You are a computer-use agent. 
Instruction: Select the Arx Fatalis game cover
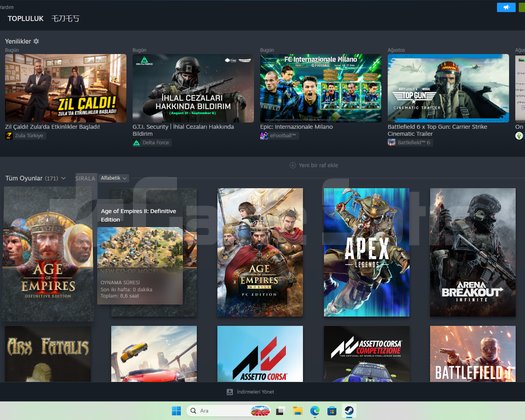click(x=48, y=354)
